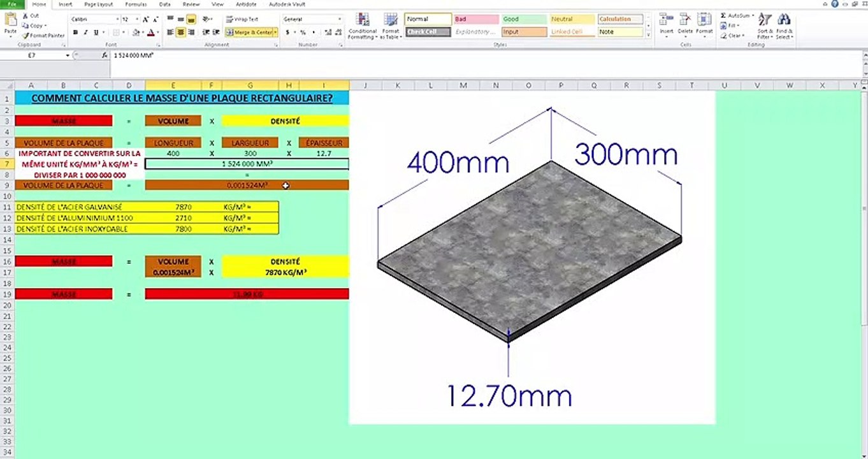Open Excel Help question mark
This screenshot has width=868, height=459.
click(x=834, y=4)
